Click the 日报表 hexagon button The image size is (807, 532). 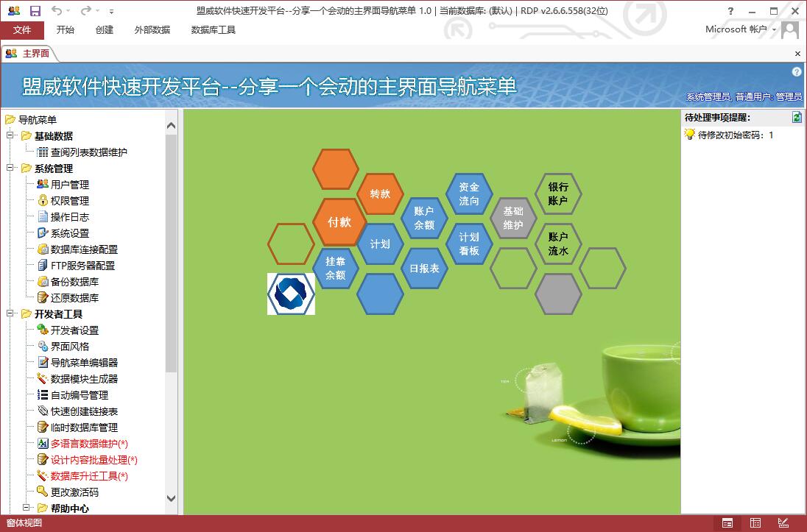click(x=424, y=269)
